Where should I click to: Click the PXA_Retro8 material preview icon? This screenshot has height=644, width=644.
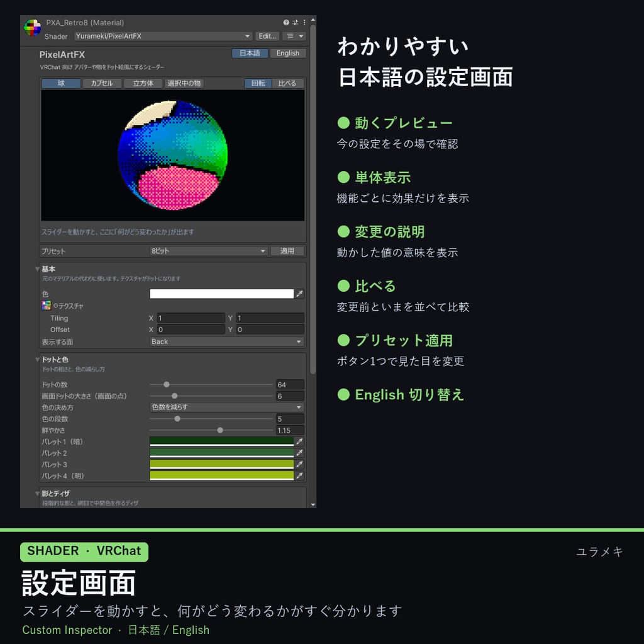click(x=33, y=28)
